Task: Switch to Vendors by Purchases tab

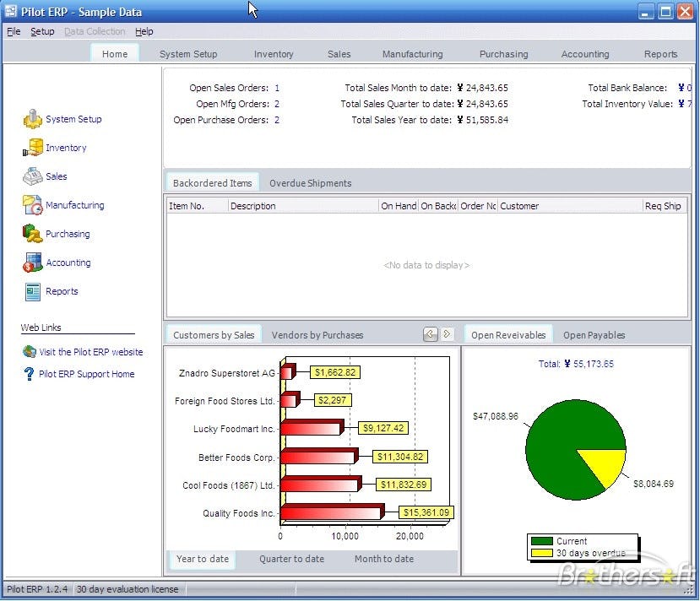Action: pos(317,335)
